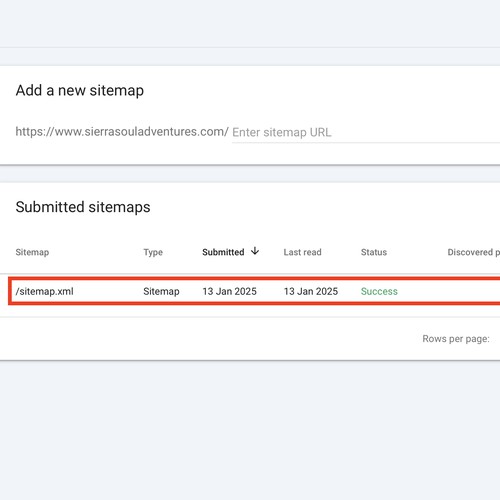This screenshot has height=500, width=500.
Task: Click the submitted date 13 Jan 2025
Action: pos(229,291)
